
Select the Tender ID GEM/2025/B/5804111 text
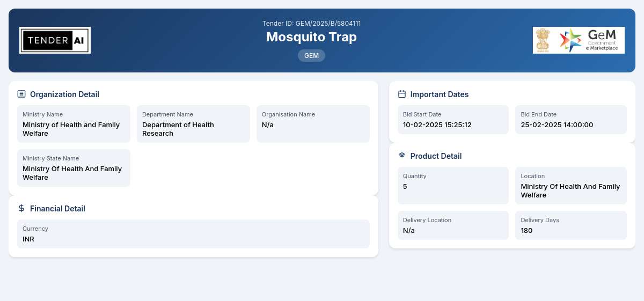pyautogui.click(x=311, y=24)
